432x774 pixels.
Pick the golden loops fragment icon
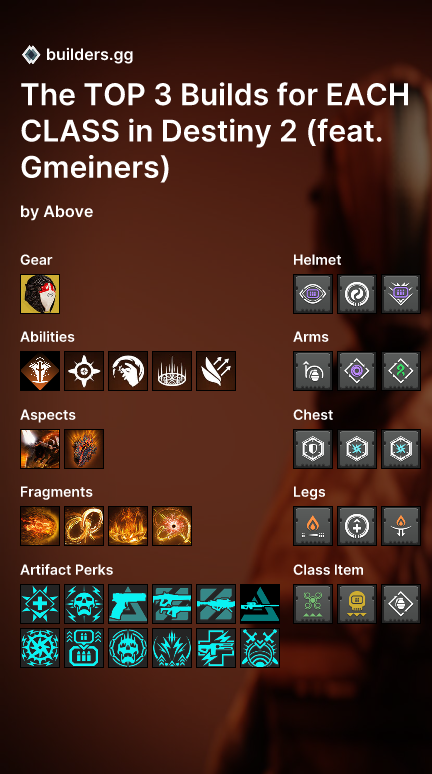pos(84,526)
